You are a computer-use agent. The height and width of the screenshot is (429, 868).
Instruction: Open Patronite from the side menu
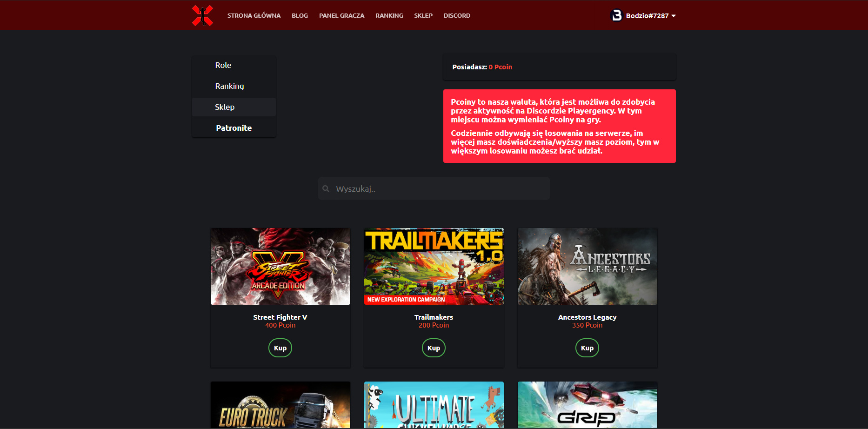pos(234,128)
